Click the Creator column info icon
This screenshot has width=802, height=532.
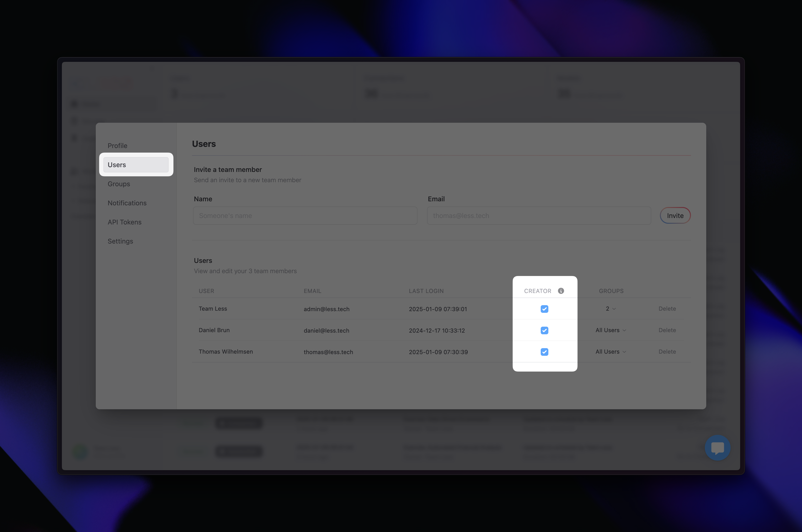coord(561,291)
